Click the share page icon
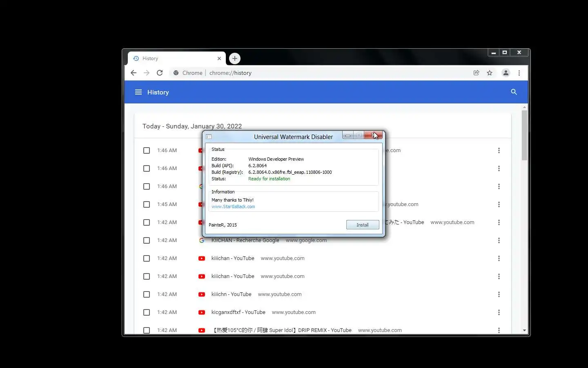Viewport: 588px width, 368px height. coord(476,73)
